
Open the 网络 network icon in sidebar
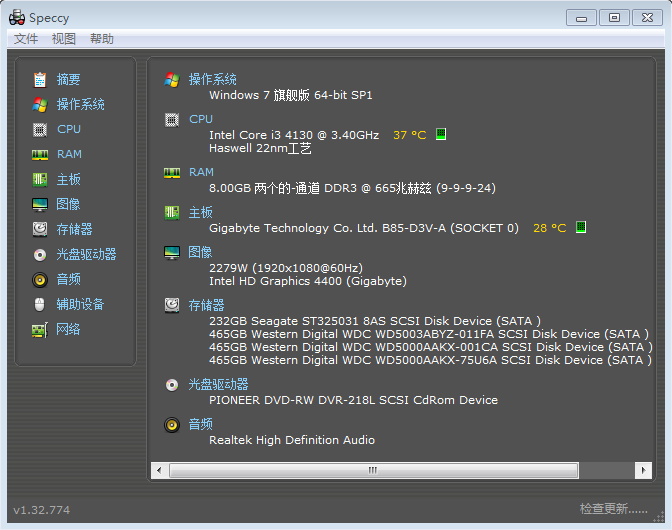(40, 329)
